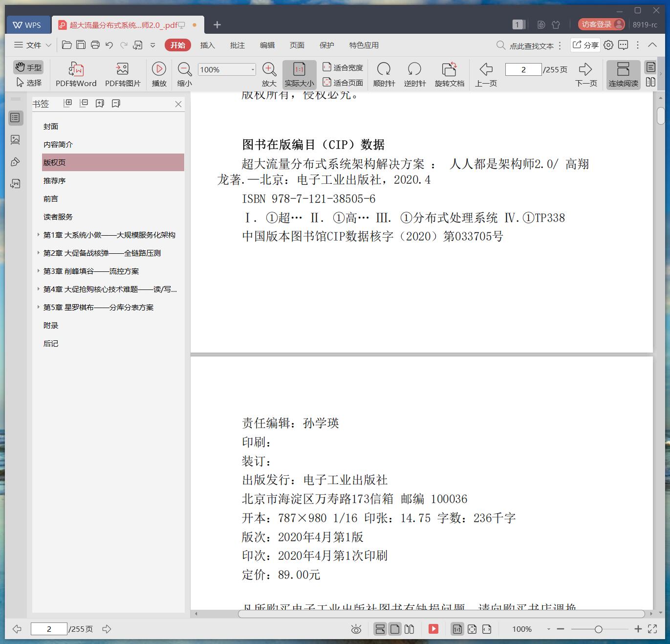Click the open folder icon

[67, 45]
